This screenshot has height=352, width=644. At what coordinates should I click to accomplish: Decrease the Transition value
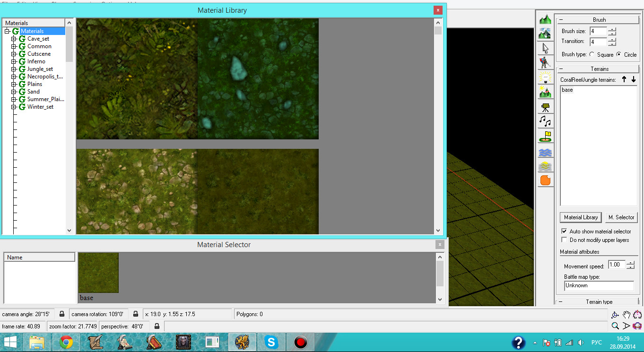click(612, 44)
